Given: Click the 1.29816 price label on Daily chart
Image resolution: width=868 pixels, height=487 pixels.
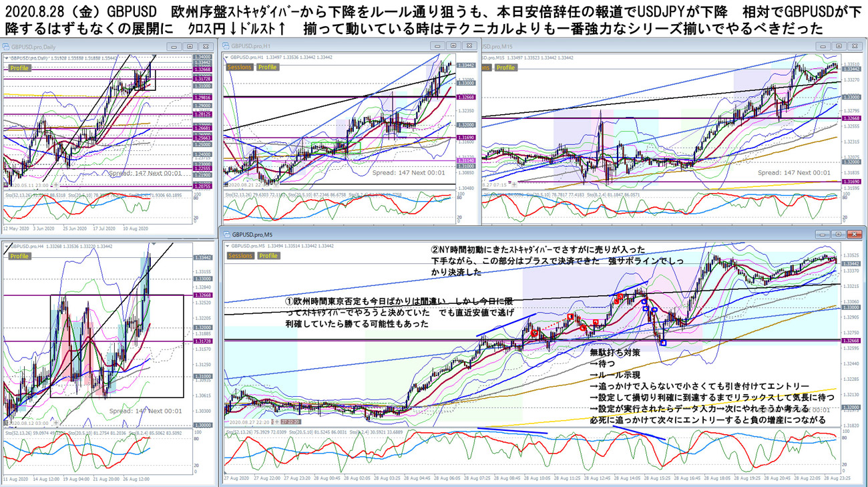Looking at the screenshot, I should 203,98.
